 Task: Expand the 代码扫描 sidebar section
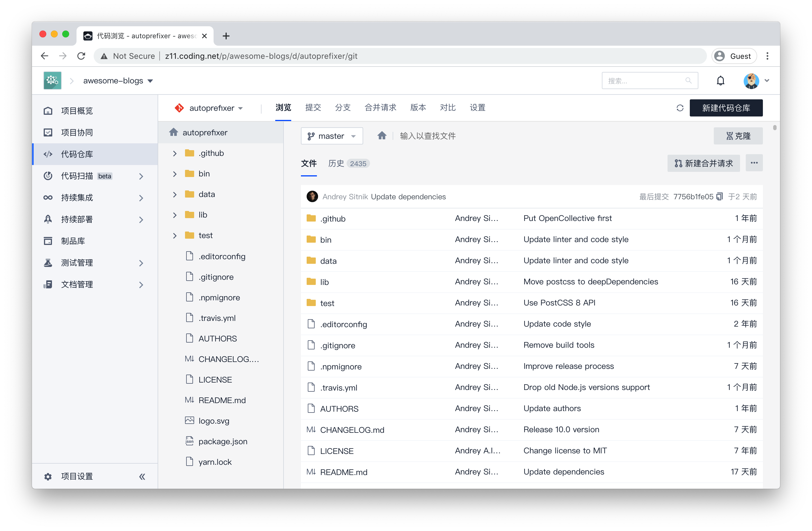point(141,176)
